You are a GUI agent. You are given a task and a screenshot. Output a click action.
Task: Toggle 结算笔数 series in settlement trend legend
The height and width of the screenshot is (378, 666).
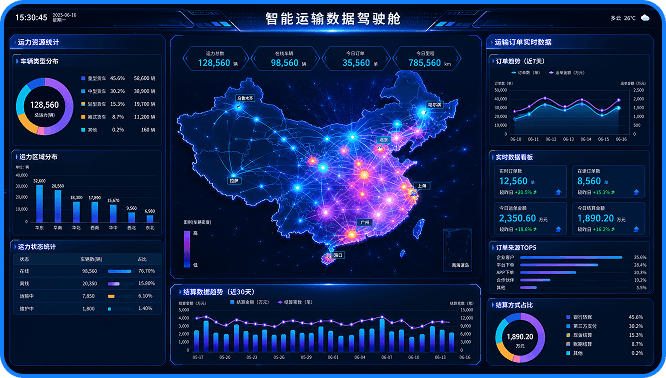[295, 302]
